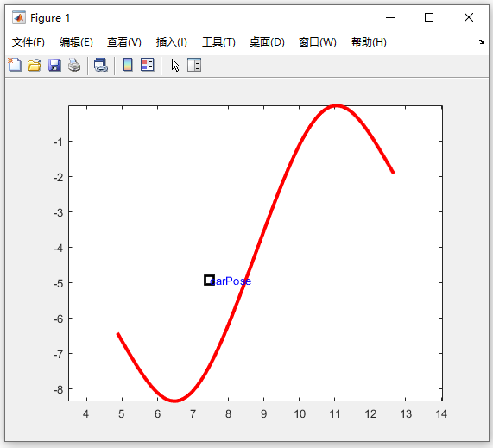Image resolution: width=493 pixels, height=448 pixels.
Task: Click the Link Plot toolbar icon
Action: point(101,65)
